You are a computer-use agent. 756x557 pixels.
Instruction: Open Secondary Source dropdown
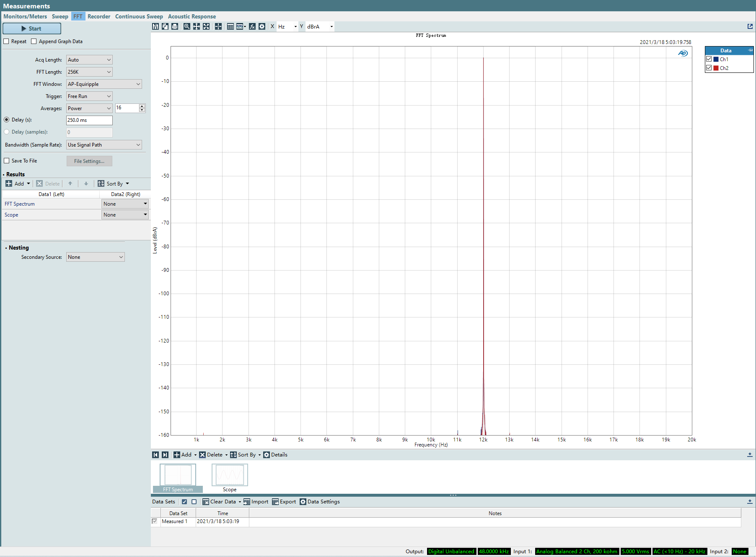(x=95, y=257)
